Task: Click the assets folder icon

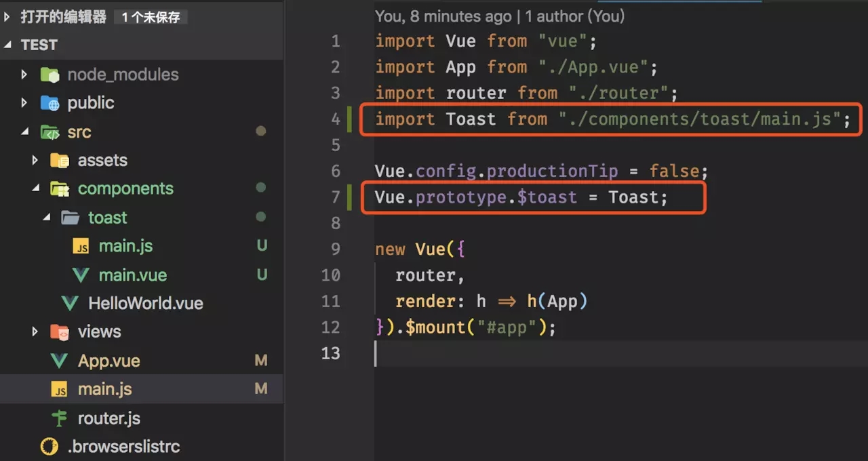Action: point(60,161)
